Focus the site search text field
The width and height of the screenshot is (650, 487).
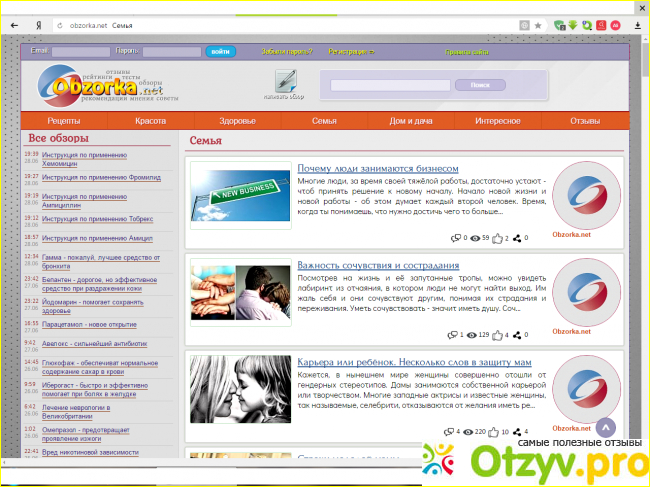(x=390, y=85)
